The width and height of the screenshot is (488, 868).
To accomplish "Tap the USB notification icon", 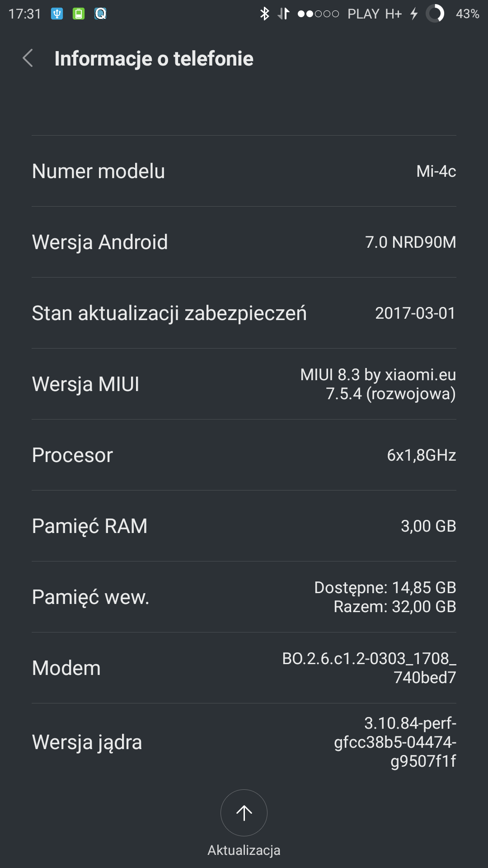I will (x=57, y=14).
